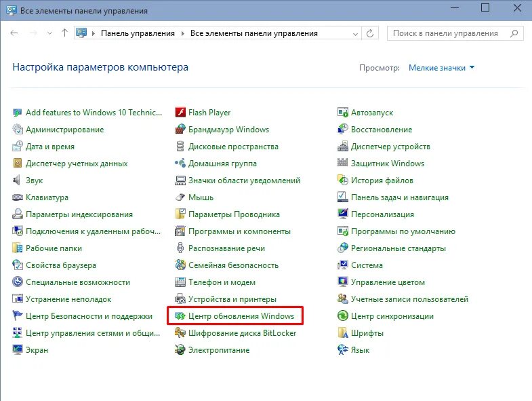Click the Дата и время icon
Screen dimensions: 532x401
tap(18, 146)
